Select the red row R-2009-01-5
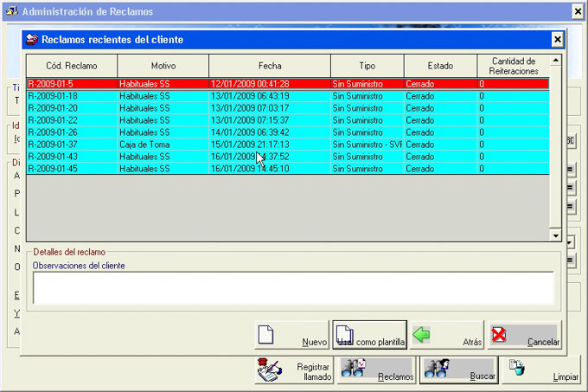The width and height of the screenshot is (588, 392). [288, 84]
